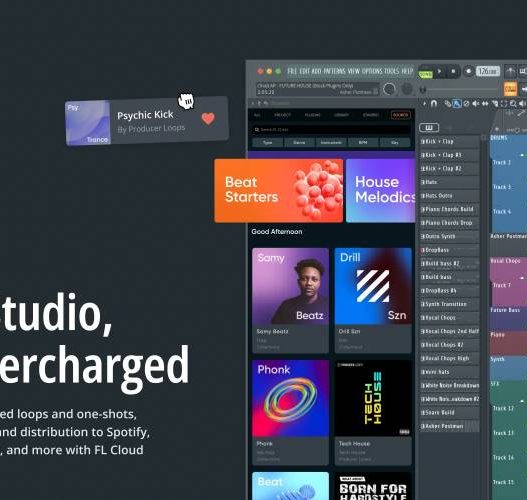Select the Mute tool speaker icon
This screenshot has width=527, height=500.
(x=476, y=103)
